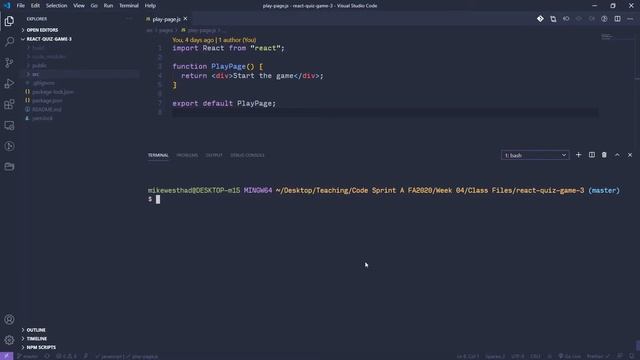Screen dimensions: 640x360
Task: Click the export default PlayPage line
Action: point(224,104)
